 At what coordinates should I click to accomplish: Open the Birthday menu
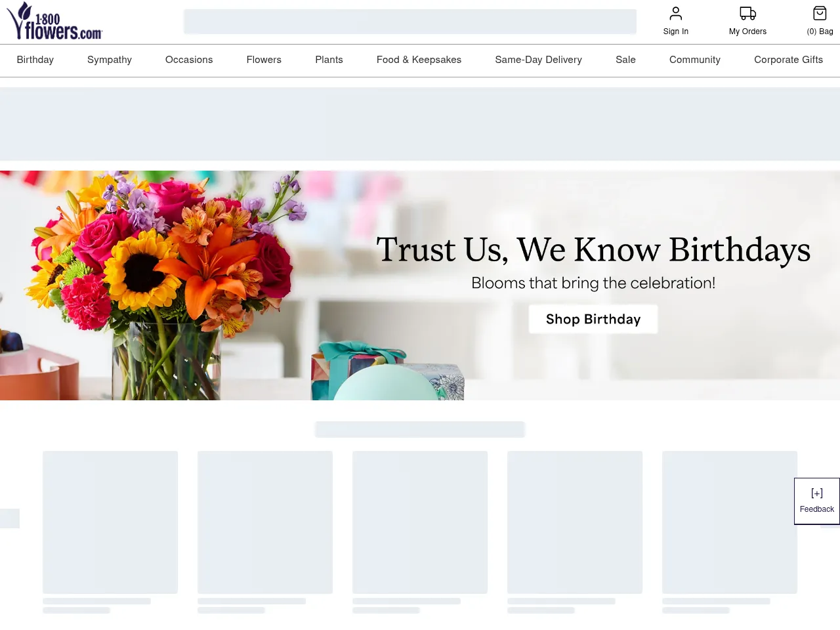click(35, 60)
